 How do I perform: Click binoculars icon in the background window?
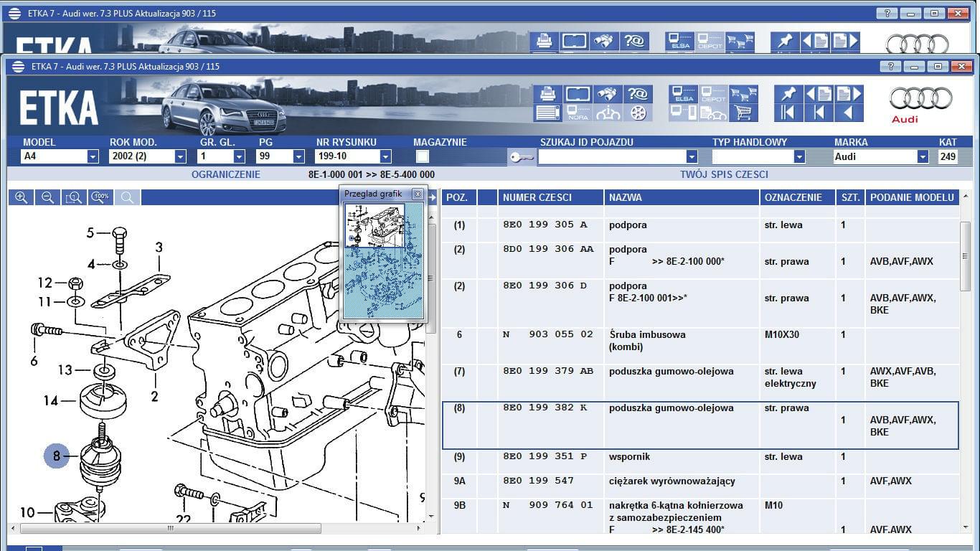coord(604,41)
